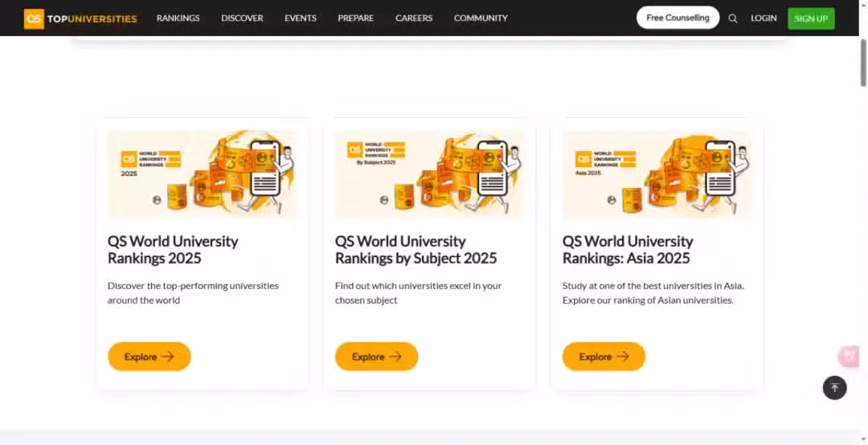This screenshot has height=445, width=868.
Task: Click the heading QS World University Rankings 2025
Action: [173, 250]
